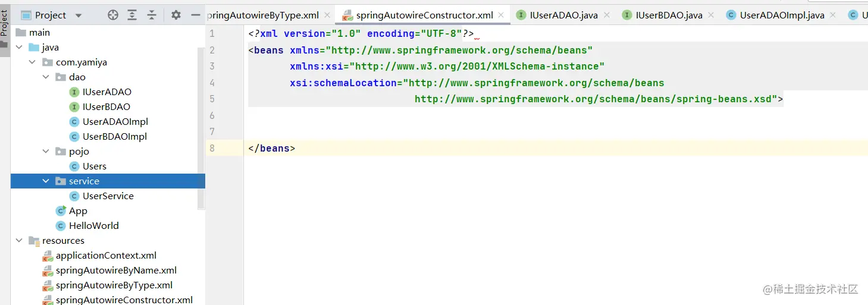
Task: Click the opening <beans tag on line 2
Action: click(x=266, y=50)
